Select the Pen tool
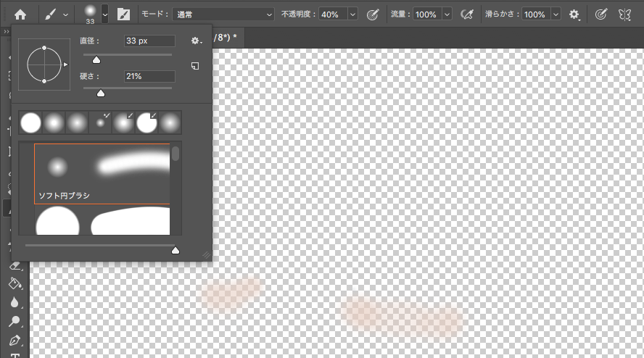The height and width of the screenshot is (358, 644). coord(15,341)
